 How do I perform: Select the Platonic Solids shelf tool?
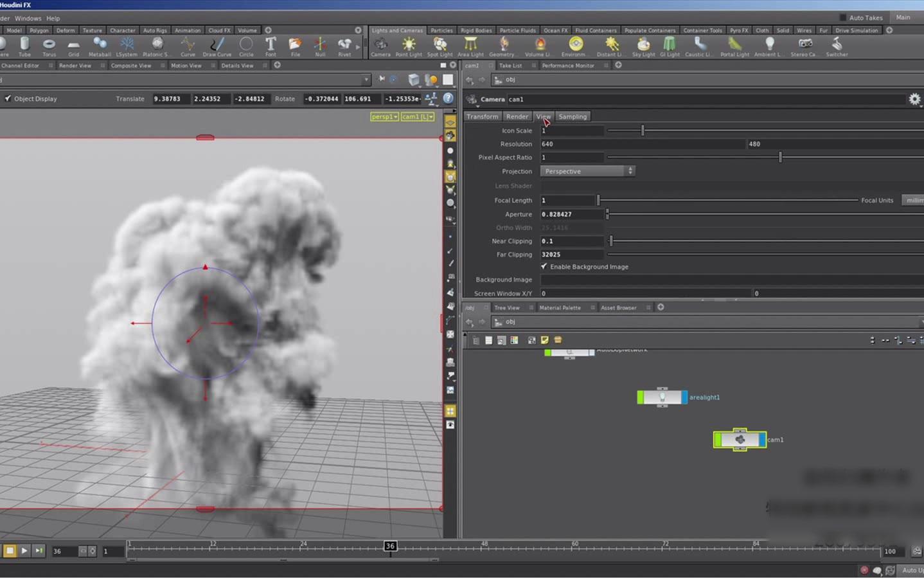tap(157, 46)
